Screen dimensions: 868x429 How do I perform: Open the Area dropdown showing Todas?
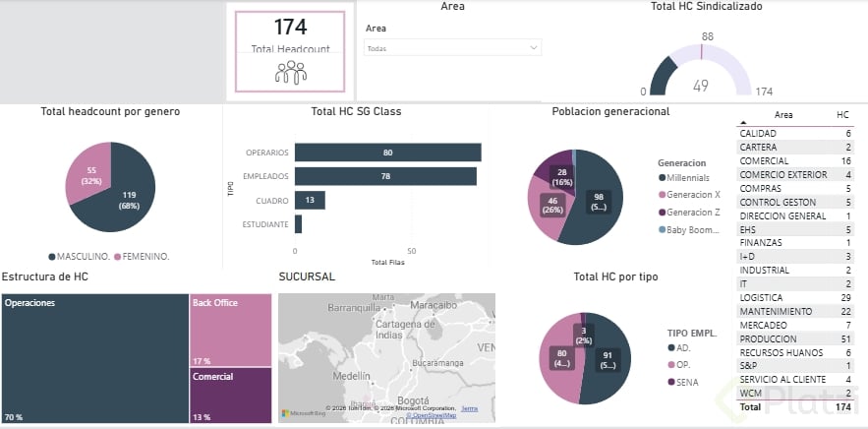click(452, 48)
